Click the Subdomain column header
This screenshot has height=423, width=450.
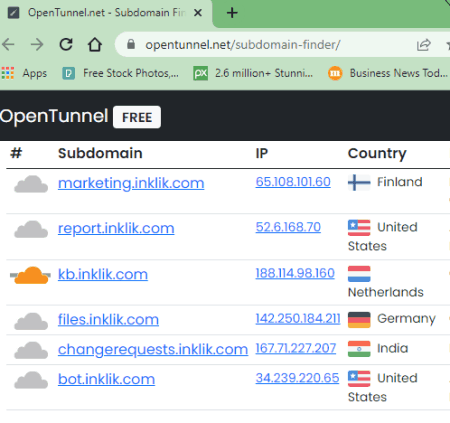click(x=100, y=153)
